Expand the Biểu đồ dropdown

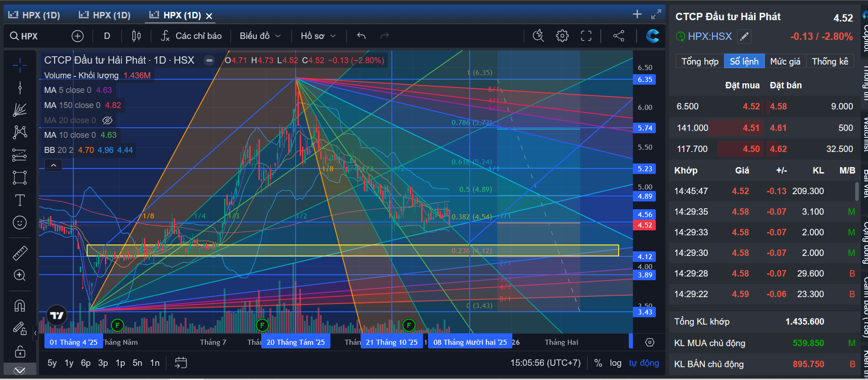tap(260, 36)
